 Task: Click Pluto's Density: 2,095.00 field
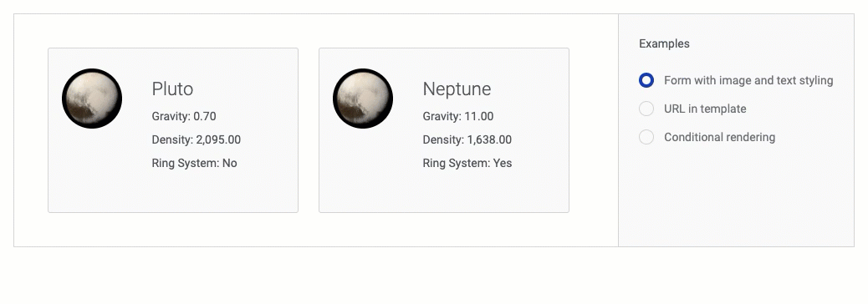point(196,139)
